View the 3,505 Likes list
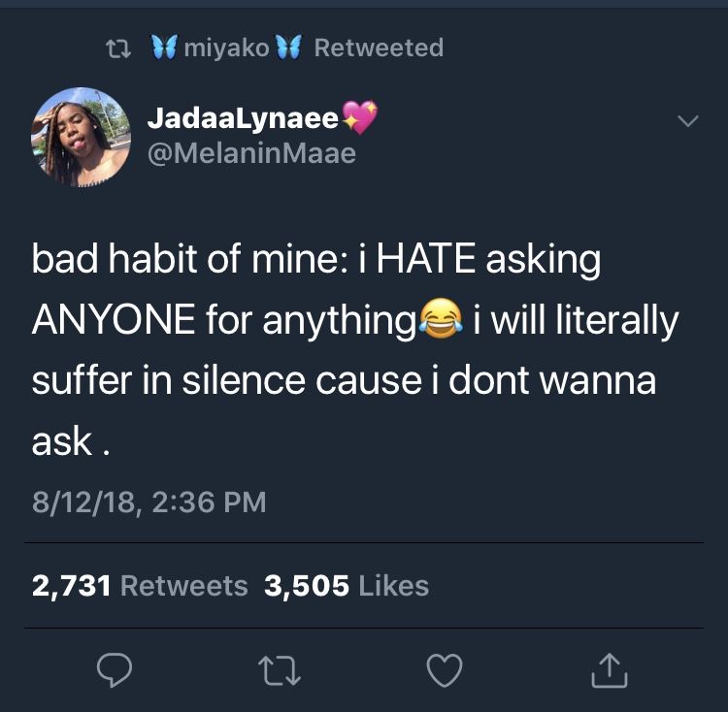 click(x=347, y=585)
